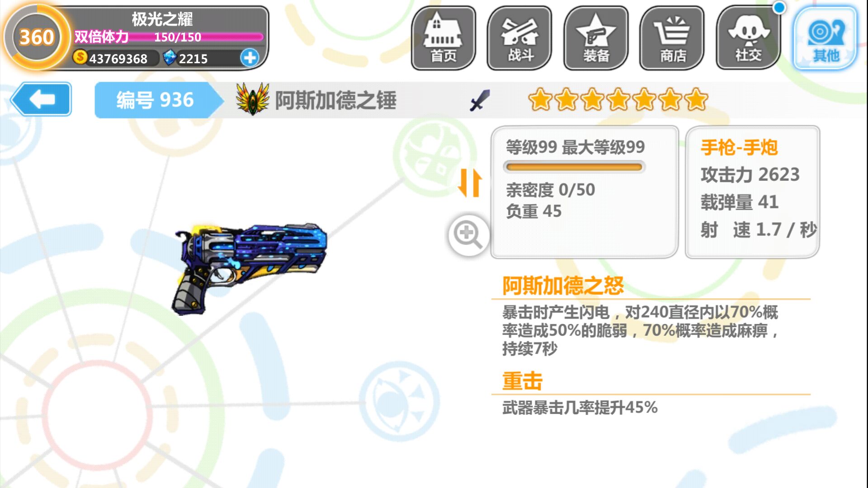Image resolution: width=868 pixels, height=488 pixels.
Task: Select the 其他 other menu
Action: (826, 38)
